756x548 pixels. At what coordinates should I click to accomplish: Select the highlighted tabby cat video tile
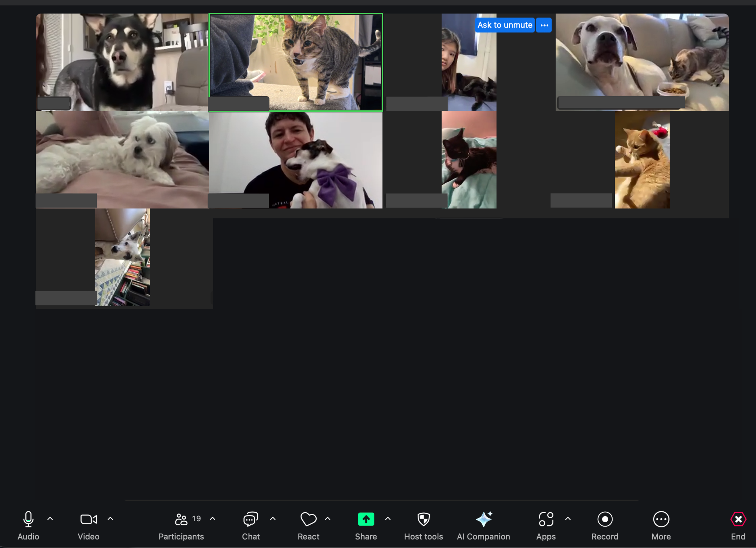pos(295,62)
